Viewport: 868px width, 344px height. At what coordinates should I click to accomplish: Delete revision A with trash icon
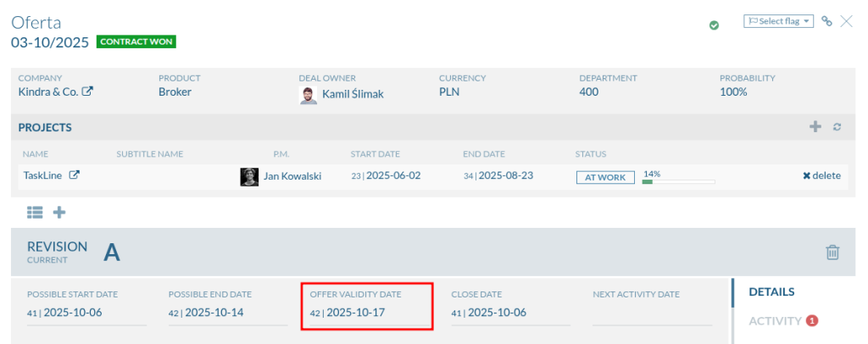(832, 252)
